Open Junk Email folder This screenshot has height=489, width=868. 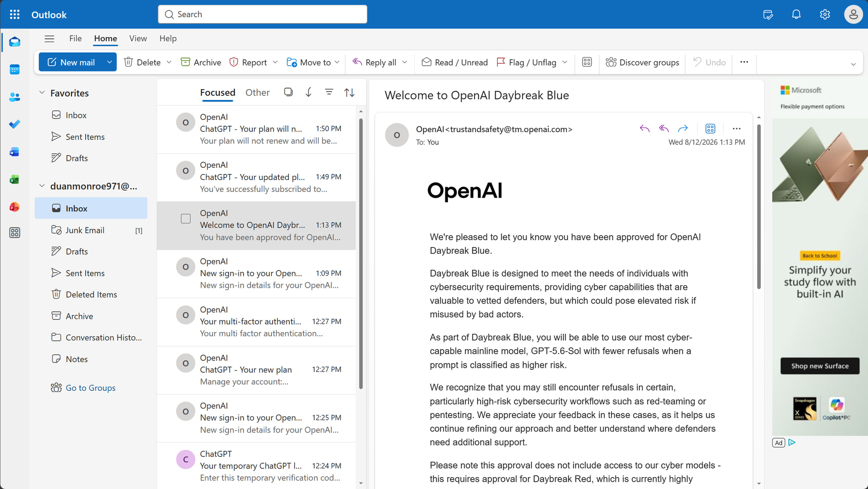91,230
